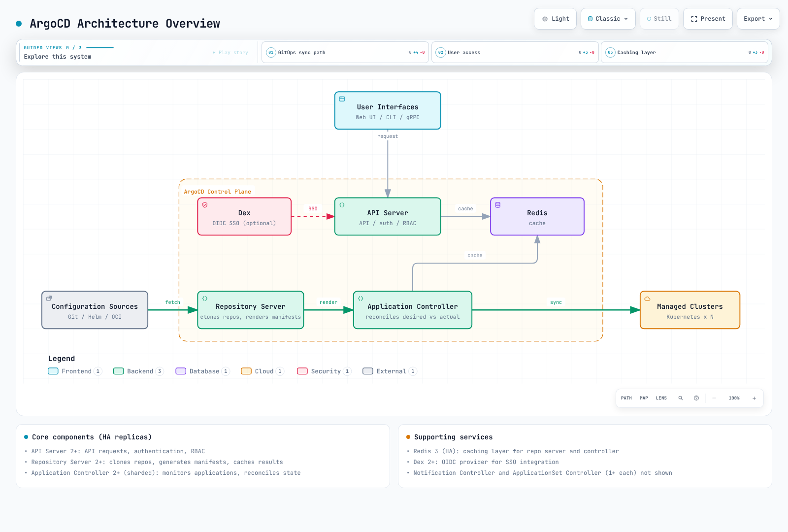Click the external-link icon on Configuration Sources
788x532 pixels.
pos(49,299)
